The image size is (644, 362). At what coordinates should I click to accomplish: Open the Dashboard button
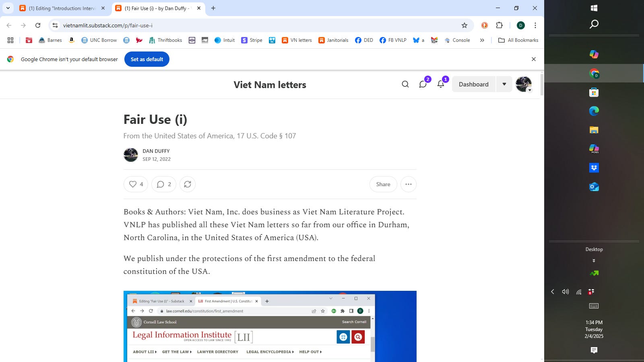[x=474, y=84]
